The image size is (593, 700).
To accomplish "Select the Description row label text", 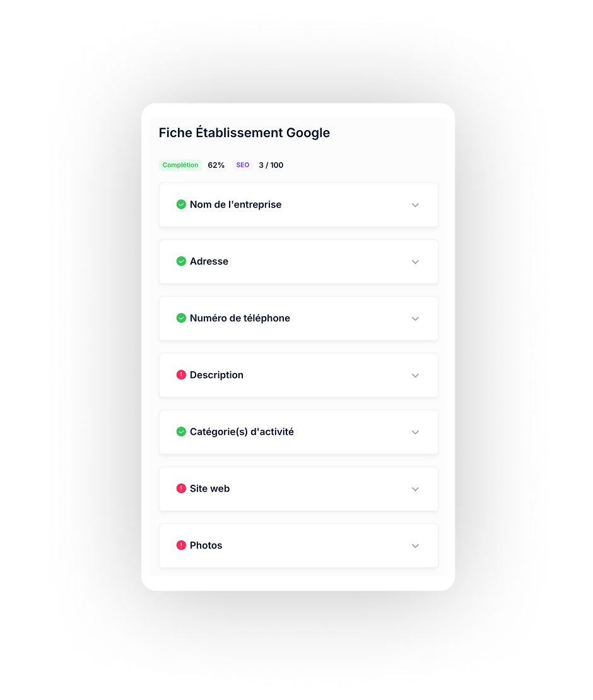I will tap(216, 375).
